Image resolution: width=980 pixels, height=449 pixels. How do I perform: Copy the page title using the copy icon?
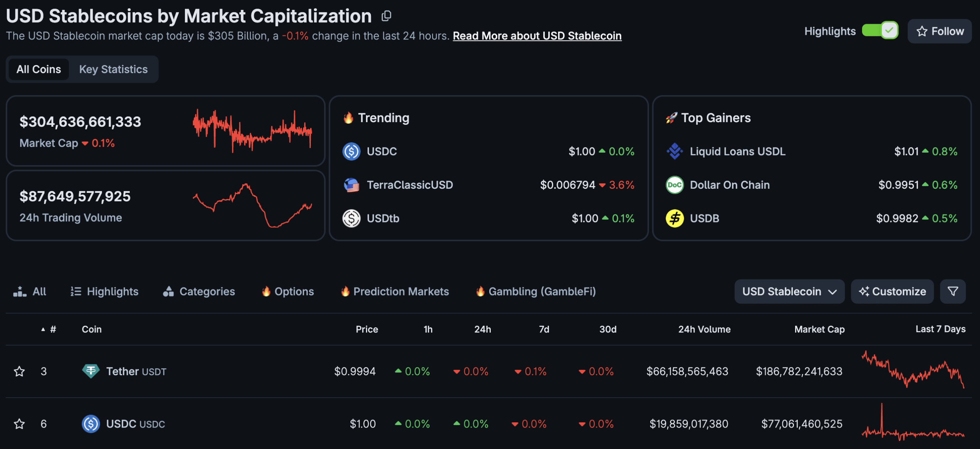(387, 15)
